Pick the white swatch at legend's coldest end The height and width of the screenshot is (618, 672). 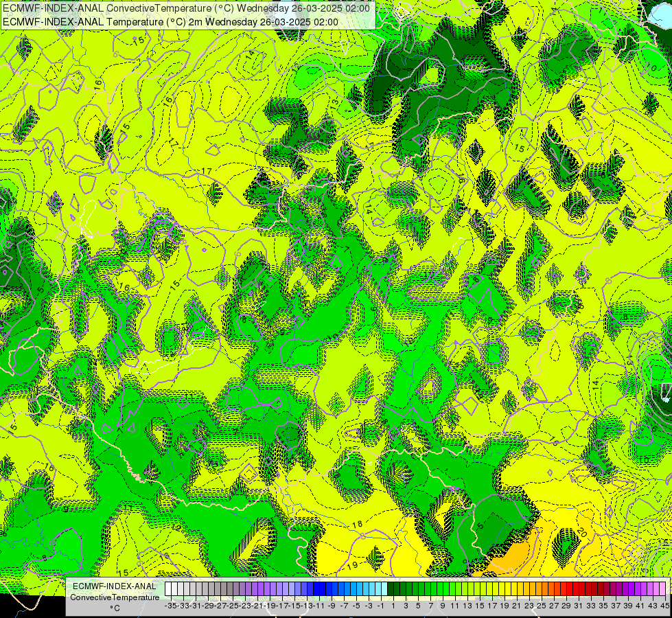pos(168,589)
